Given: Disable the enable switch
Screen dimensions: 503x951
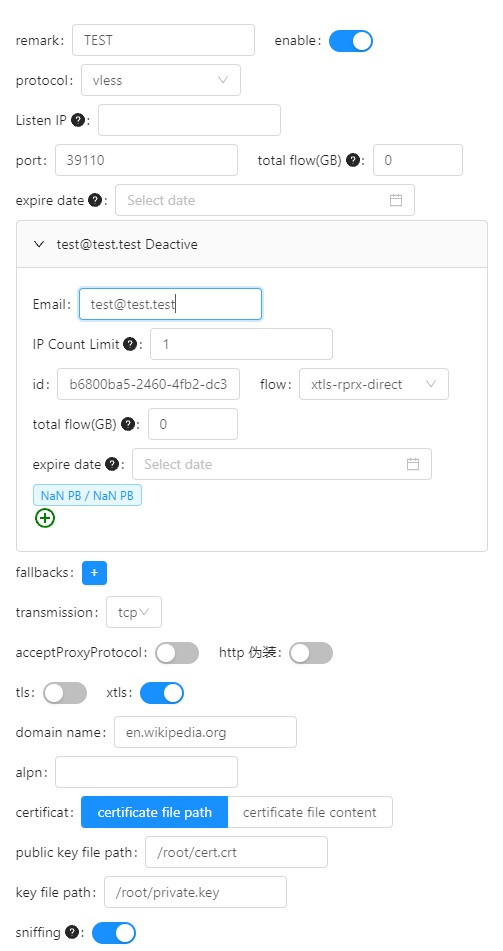Looking at the screenshot, I should (351, 41).
